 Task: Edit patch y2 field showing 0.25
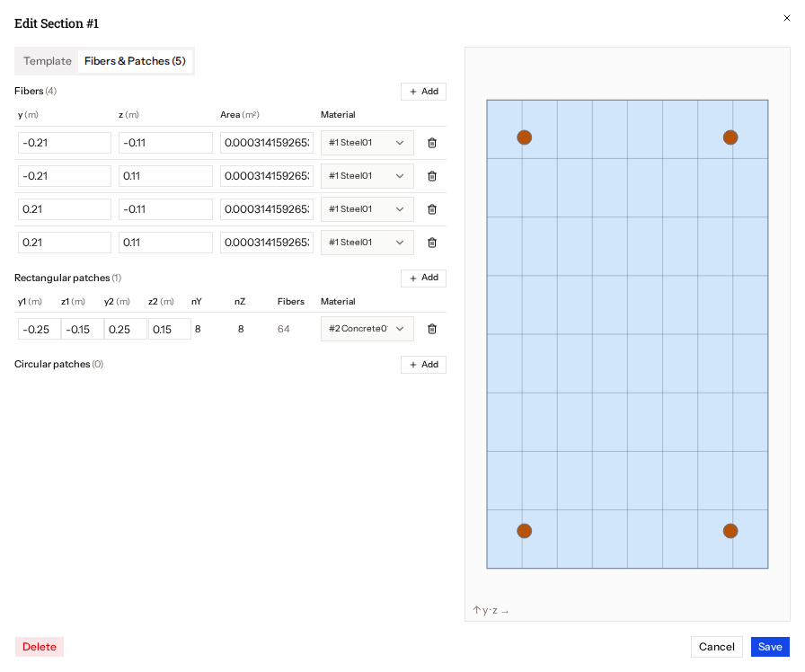(x=125, y=329)
